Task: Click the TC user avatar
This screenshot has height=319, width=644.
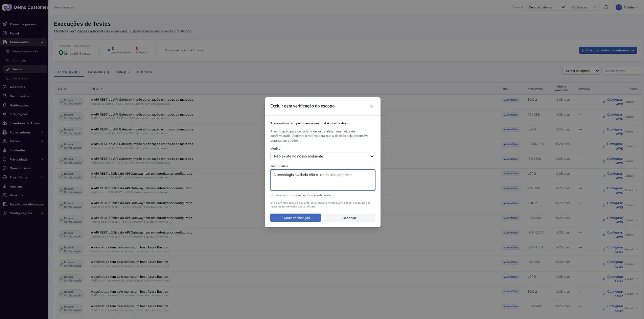Action: click(619, 7)
